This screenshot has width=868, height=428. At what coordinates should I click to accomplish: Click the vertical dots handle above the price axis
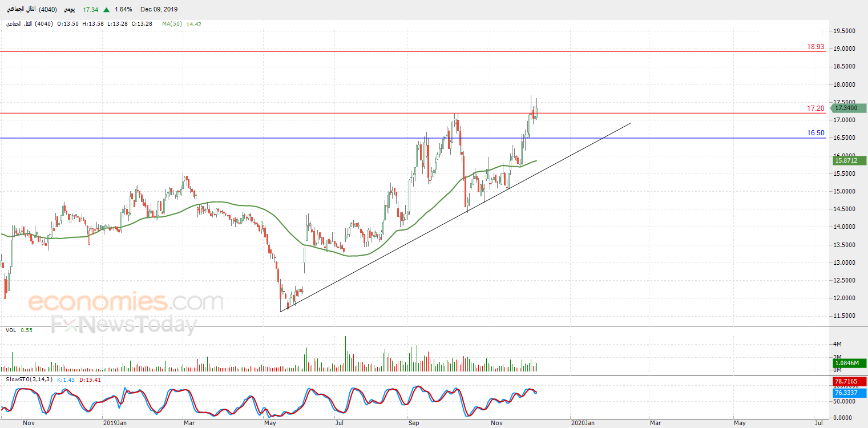[822, 34]
